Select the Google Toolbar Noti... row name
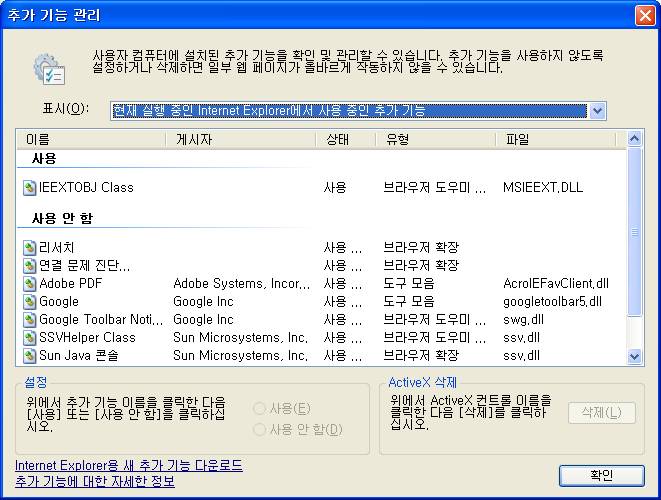 [101, 320]
